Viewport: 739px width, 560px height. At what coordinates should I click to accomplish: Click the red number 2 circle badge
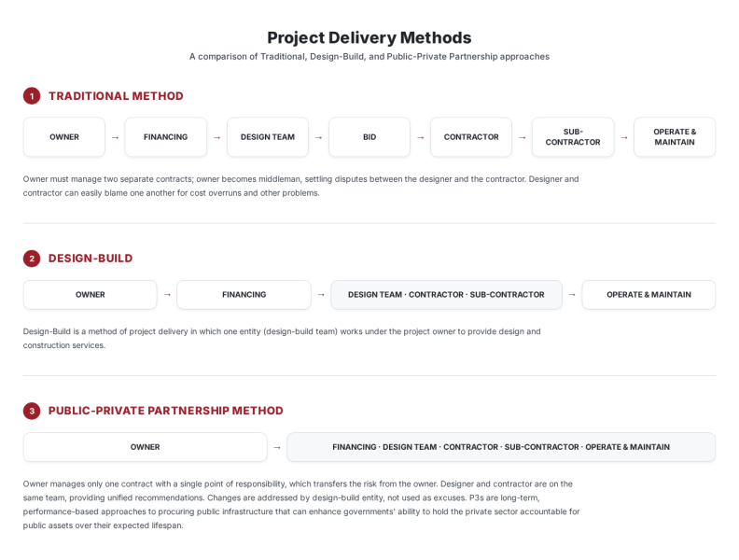click(32, 259)
